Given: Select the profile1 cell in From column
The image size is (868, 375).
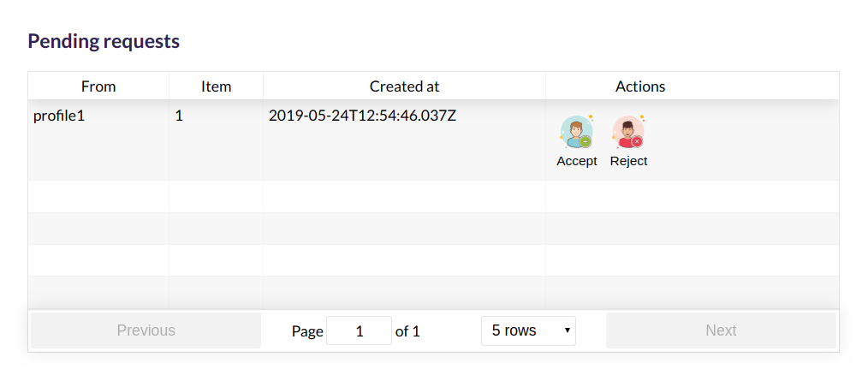Looking at the screenshot, I should click(x=59, y=116).
